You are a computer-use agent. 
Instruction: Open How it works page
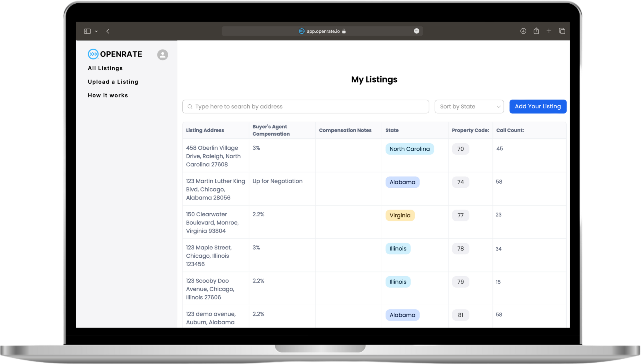coord(108,95)
